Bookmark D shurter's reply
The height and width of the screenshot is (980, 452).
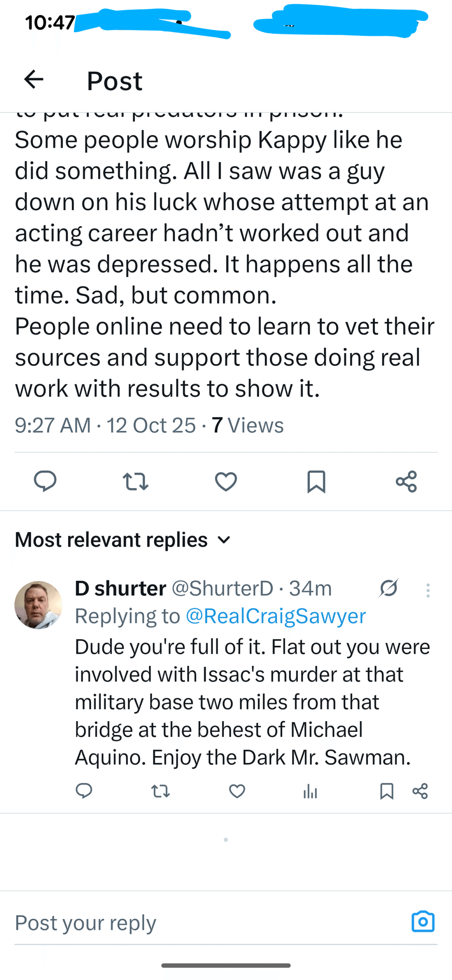pyautogui.click(x=387, y=791)
